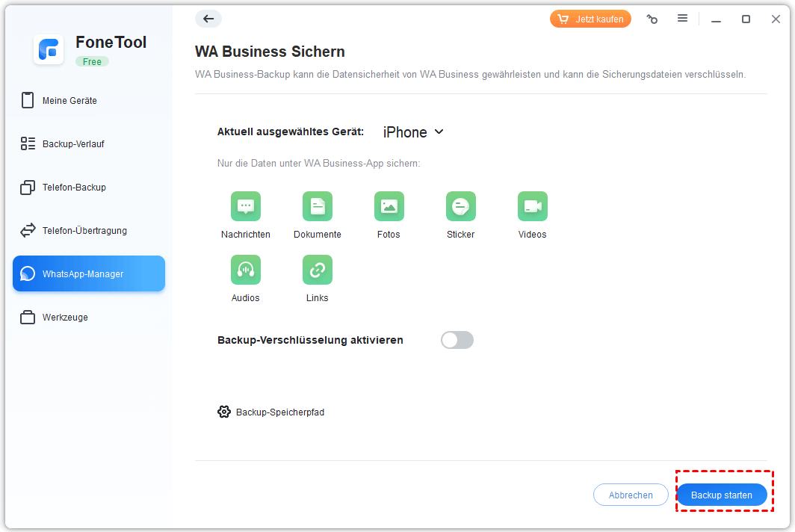Open the hamburger menu in title bar

pos(682,19)
